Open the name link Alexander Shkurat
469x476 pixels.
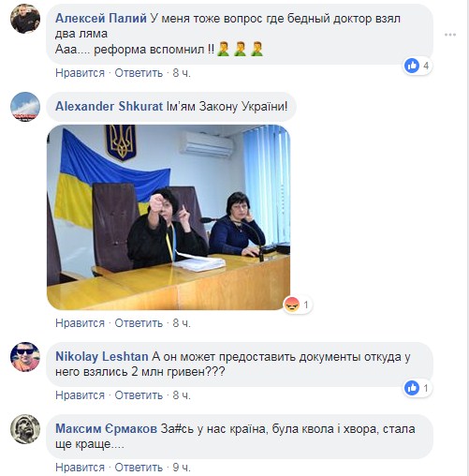tap(109, 107)
